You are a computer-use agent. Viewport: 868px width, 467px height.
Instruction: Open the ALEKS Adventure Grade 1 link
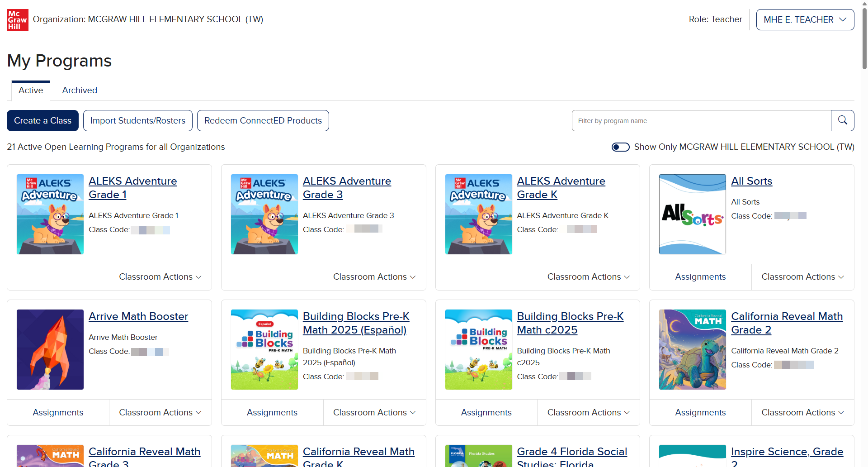(133, 188)
